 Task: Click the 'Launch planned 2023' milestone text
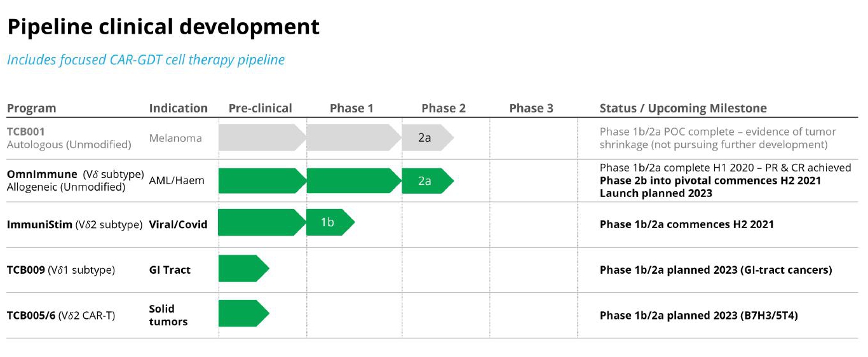pos(656,194)
